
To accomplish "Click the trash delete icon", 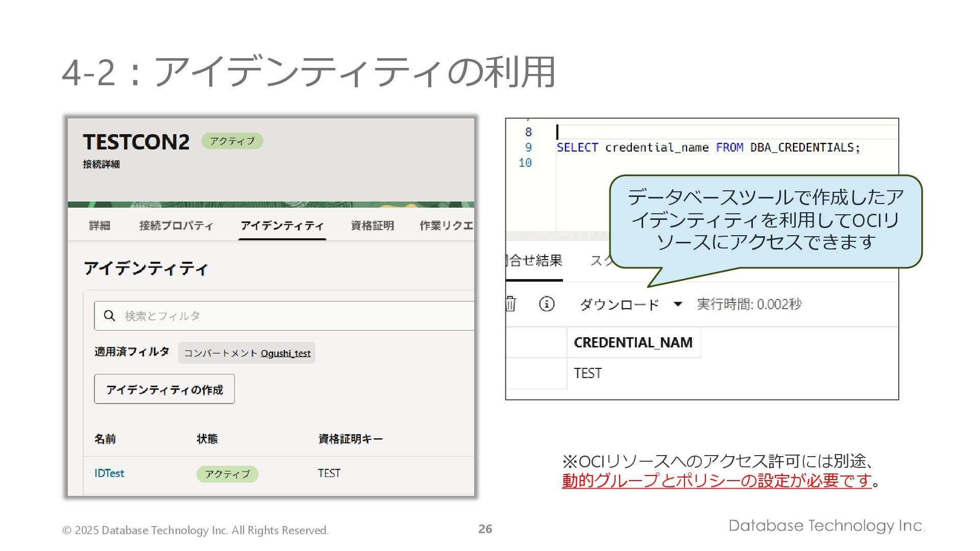I will click(x=511, y=304).
